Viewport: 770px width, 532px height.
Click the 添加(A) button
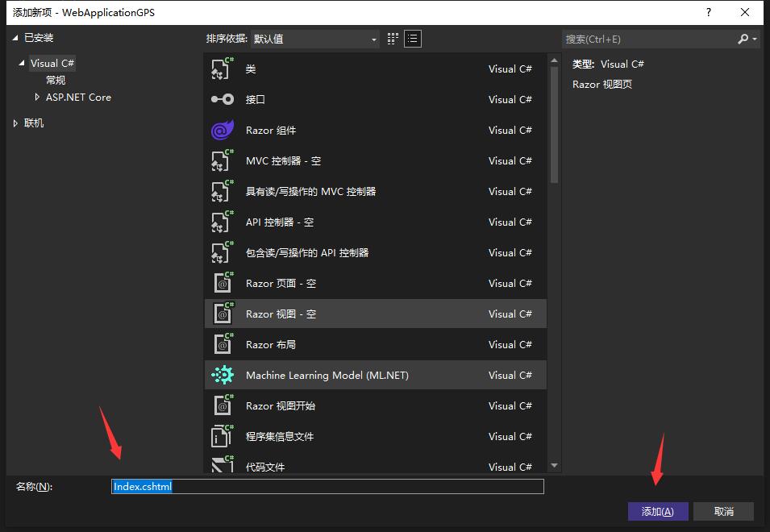(x=657, y=511)
